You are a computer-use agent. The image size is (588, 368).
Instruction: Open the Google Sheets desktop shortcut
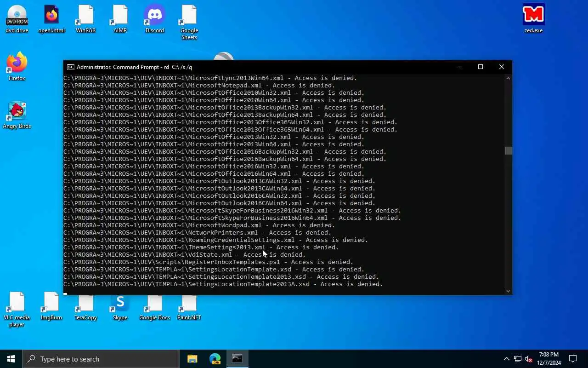coord(189,22)
